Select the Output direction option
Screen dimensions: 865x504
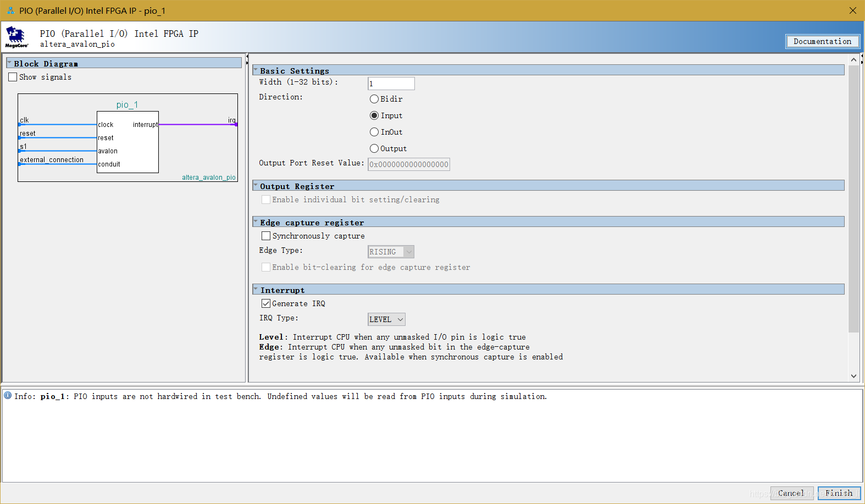pyautogui.click(x=374, y=148)
